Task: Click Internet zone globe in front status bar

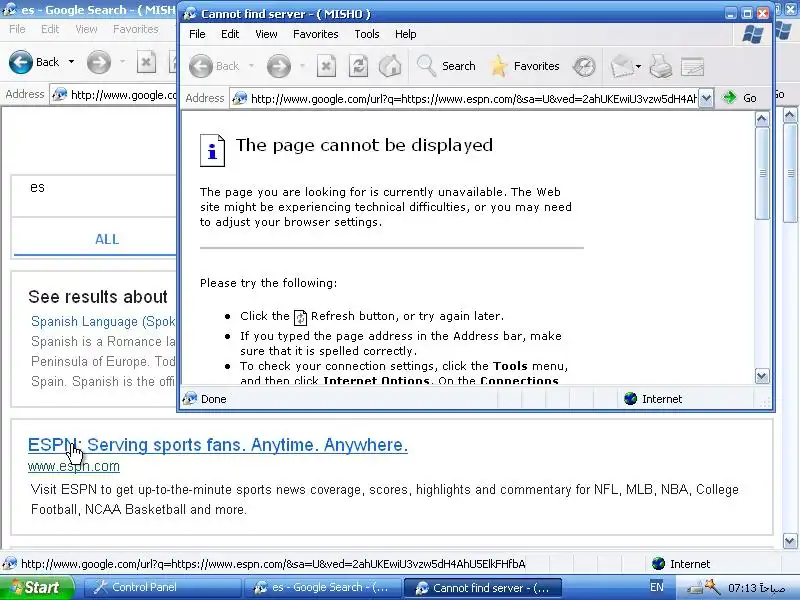Action: (631, 398)
